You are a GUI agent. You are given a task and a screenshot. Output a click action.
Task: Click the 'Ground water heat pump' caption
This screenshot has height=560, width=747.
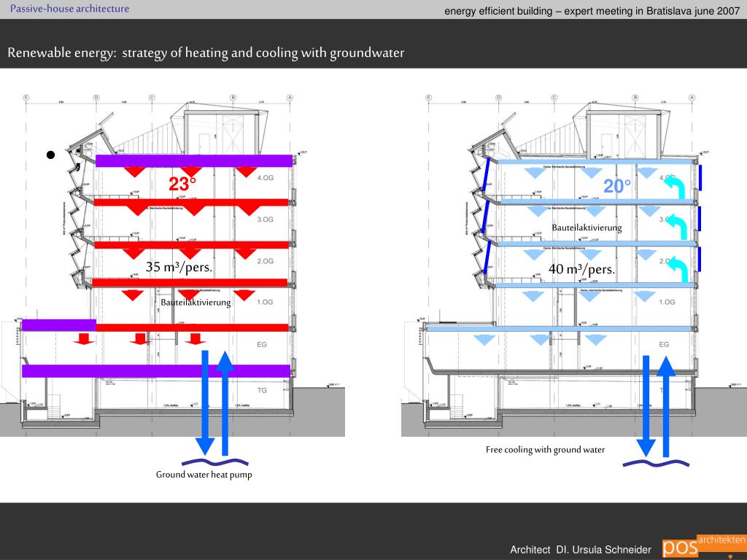[x=204, y=474]
